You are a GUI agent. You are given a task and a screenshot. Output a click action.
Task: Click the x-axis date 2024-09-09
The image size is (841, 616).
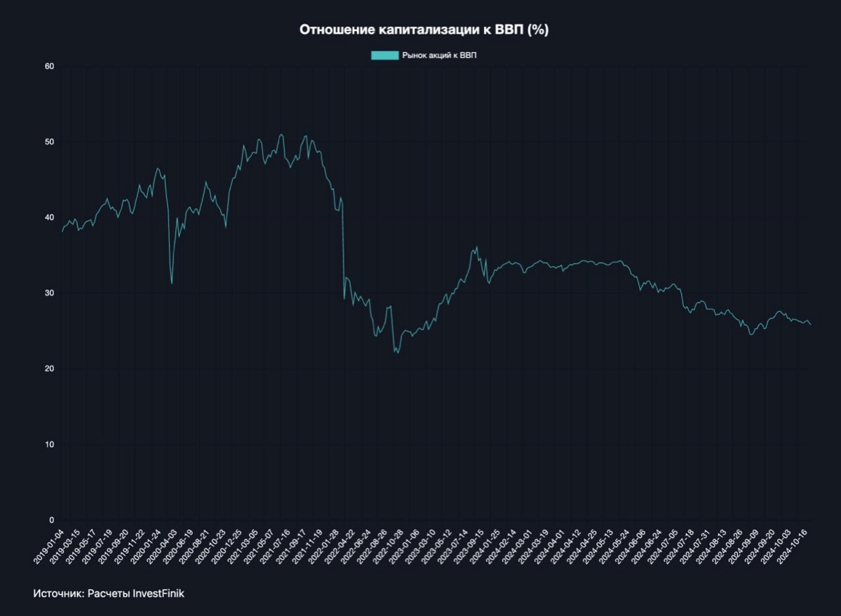pos(742,547)
